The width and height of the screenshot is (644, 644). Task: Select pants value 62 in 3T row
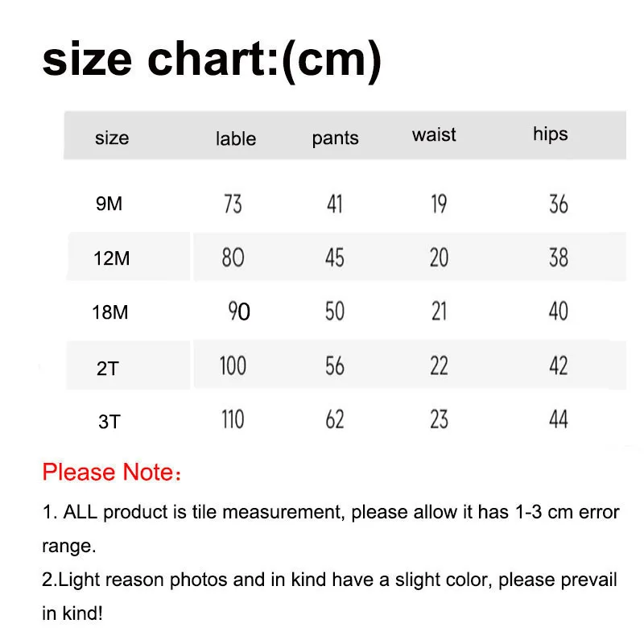[335, 419]
